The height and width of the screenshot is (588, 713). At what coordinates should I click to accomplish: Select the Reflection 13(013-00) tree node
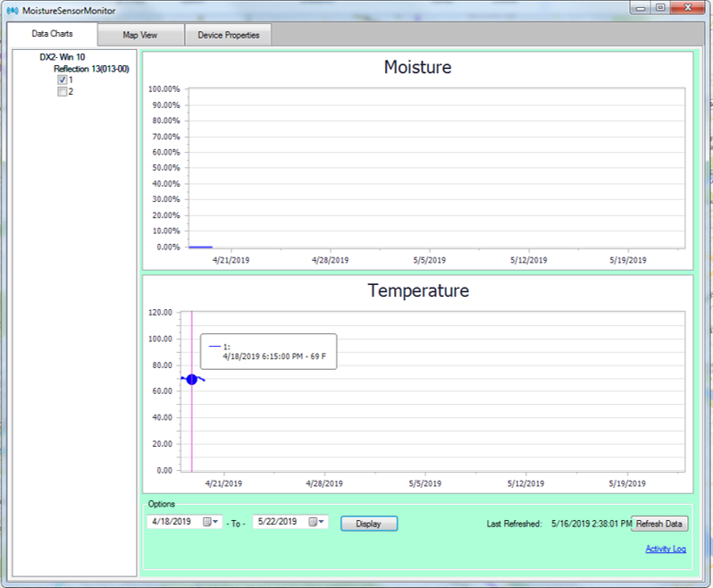click(91, 69)
